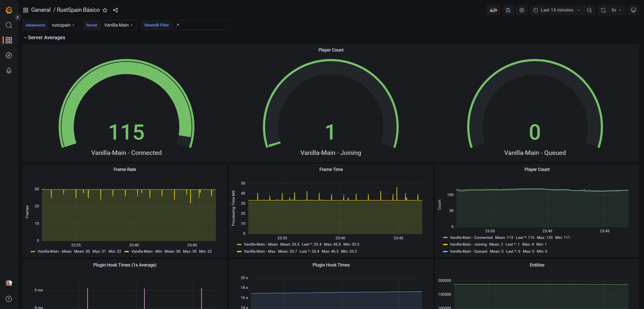Share the dashboard via share icon

[115, 10]
